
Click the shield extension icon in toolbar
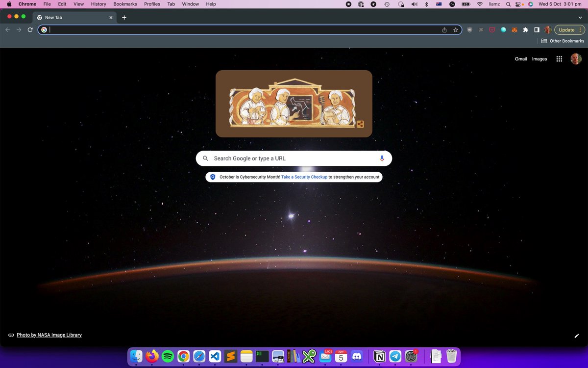(x=469, y=30)
